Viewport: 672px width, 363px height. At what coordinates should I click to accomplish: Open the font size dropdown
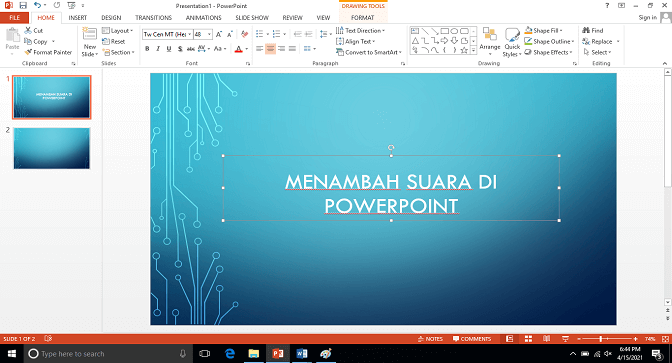[x=209, y=34]
